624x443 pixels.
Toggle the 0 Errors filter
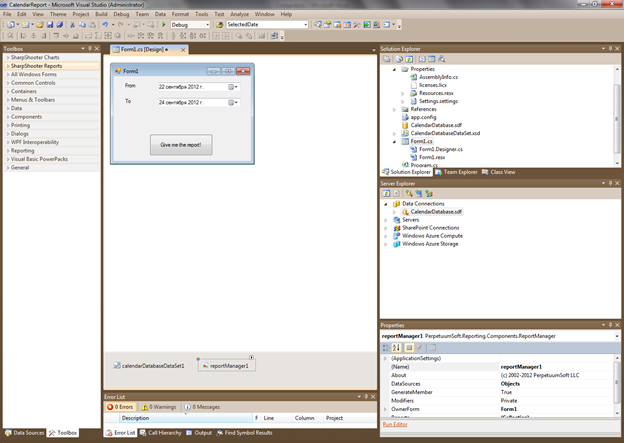(x=122, y=407)
